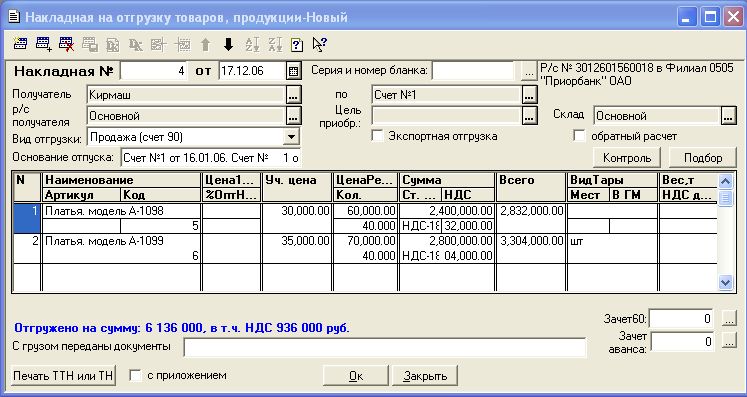Click the add row icon with plus

click(x=43, y=44)
